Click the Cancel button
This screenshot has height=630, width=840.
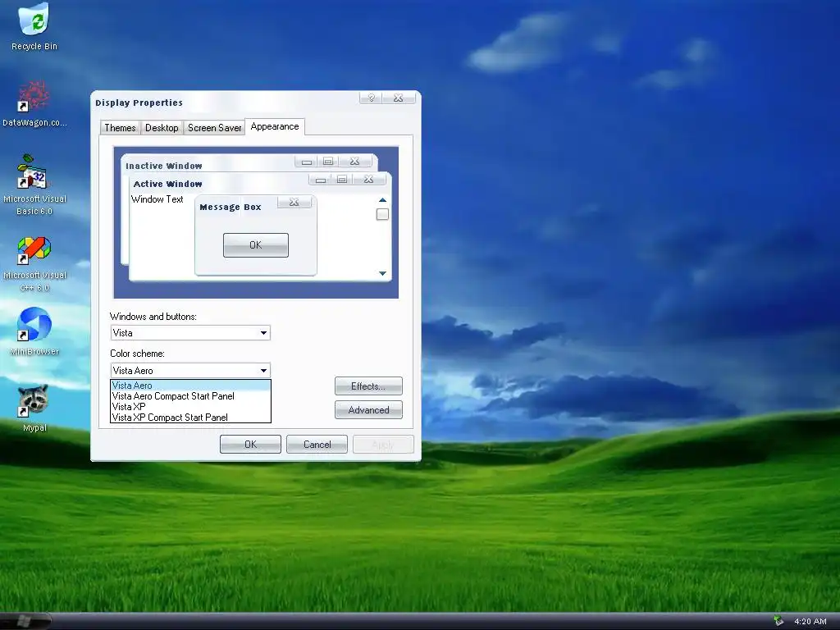317,444
